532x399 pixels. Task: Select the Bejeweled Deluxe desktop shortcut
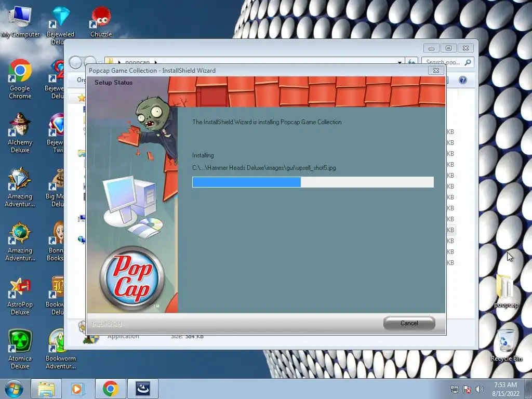[59, 25]
